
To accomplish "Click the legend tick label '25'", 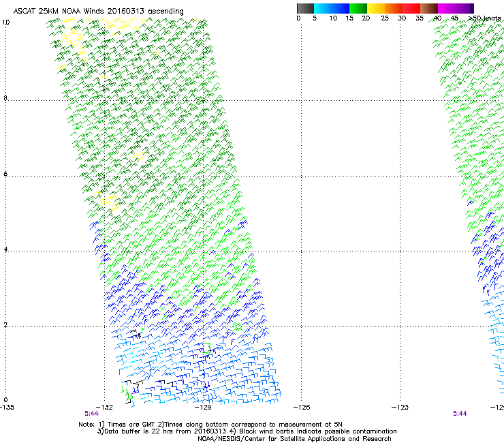I will click(x=385, y=18).
